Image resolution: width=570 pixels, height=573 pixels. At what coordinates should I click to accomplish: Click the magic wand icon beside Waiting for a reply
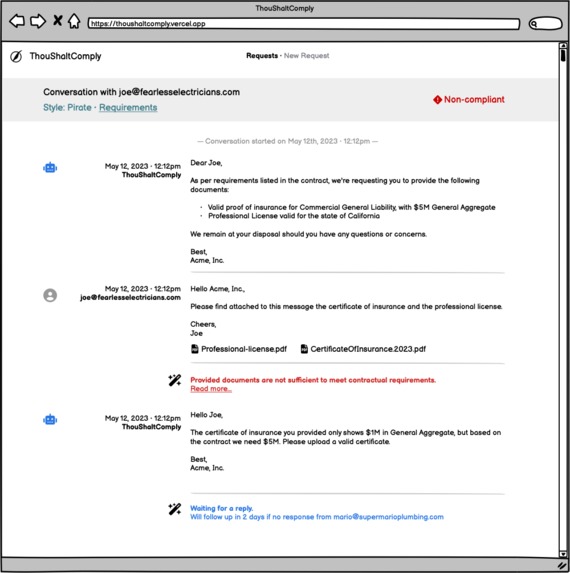pos(175,509)
